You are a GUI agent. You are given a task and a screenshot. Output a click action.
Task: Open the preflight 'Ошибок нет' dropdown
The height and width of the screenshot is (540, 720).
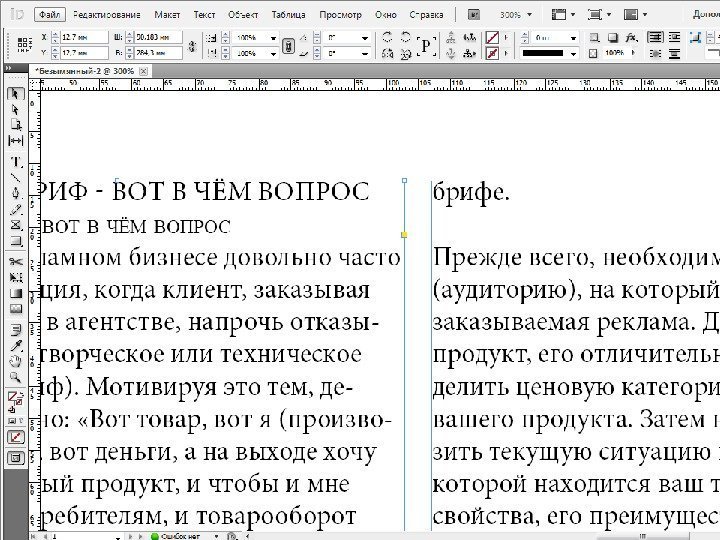217,536
